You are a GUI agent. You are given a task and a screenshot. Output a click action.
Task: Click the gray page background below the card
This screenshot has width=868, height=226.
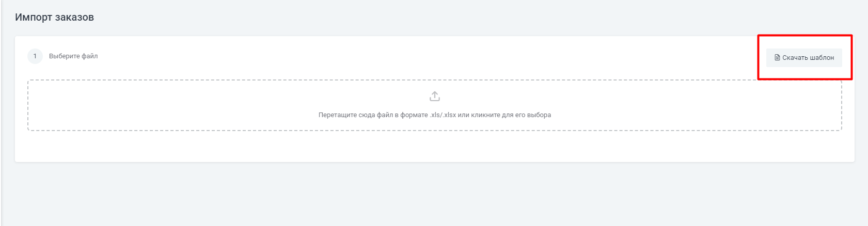coord(435,196)
